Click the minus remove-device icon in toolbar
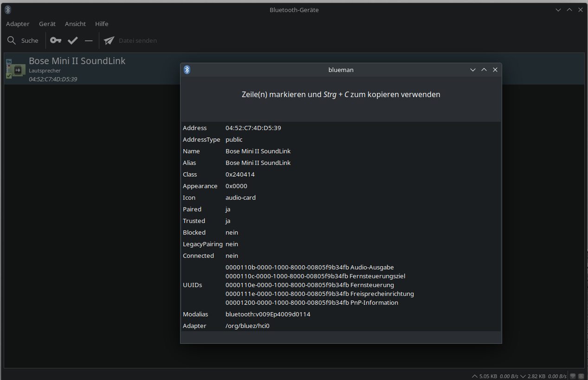The width and height of the screenshot is (588, 380). (x=89, y=40)
